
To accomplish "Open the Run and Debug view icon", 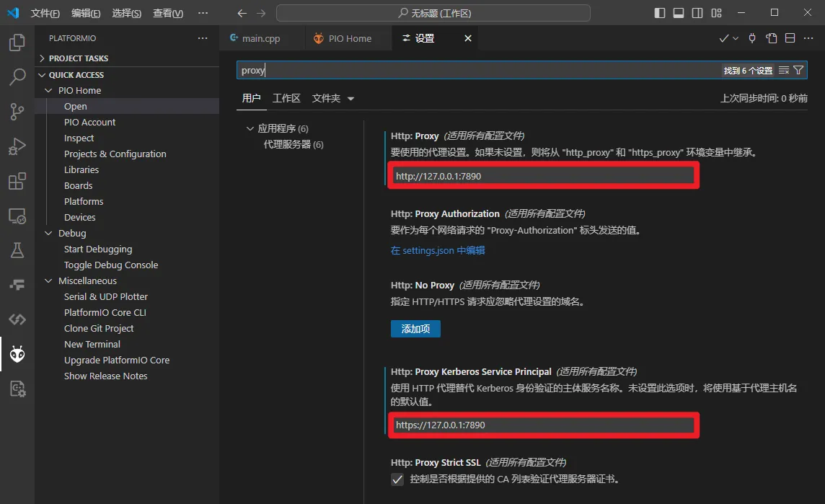I will 17,146.
